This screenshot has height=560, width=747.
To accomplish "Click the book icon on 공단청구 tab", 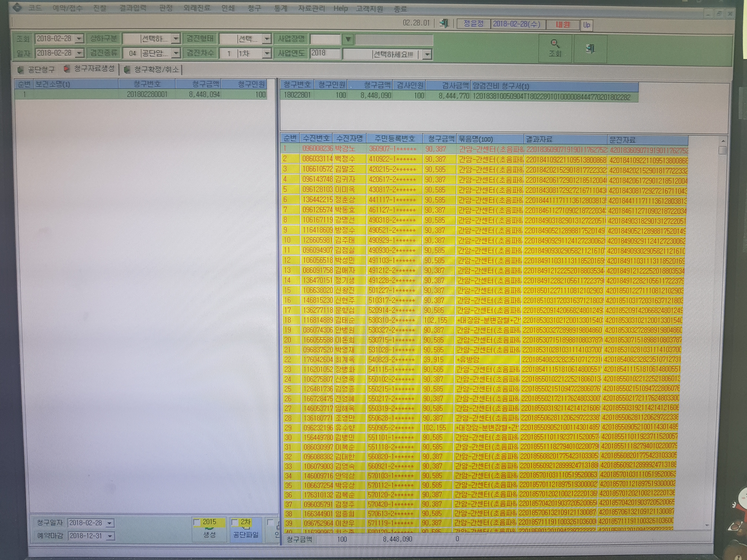I will point(21,70).
